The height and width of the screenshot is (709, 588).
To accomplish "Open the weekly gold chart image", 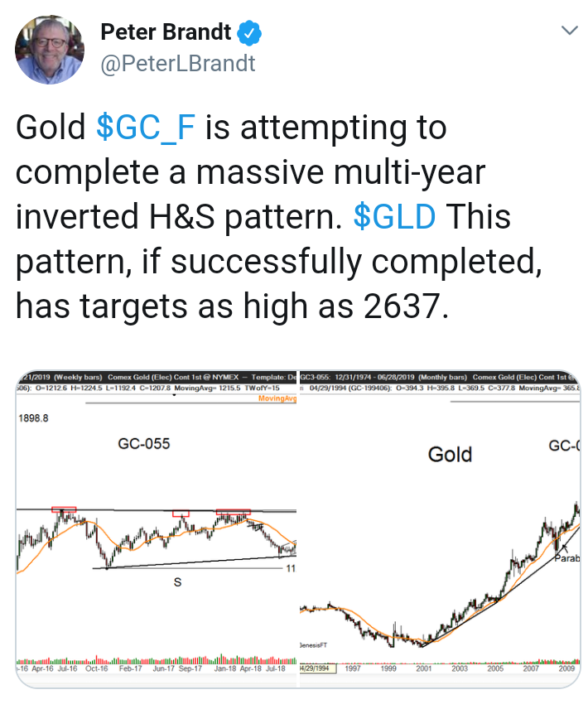I will coord(157,529).
